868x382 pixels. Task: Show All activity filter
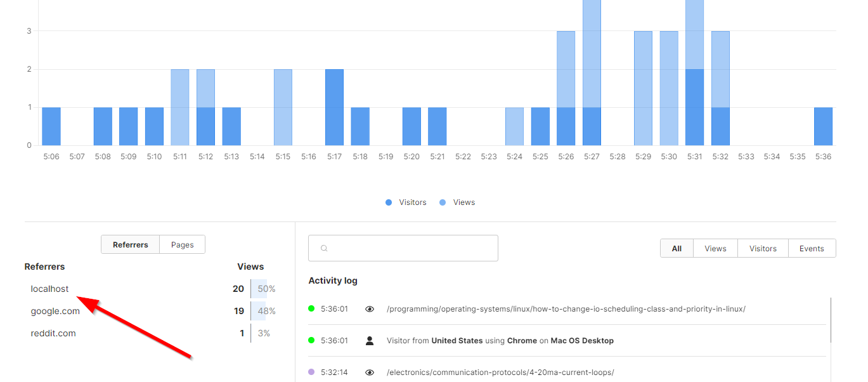[x=677, y=249]
